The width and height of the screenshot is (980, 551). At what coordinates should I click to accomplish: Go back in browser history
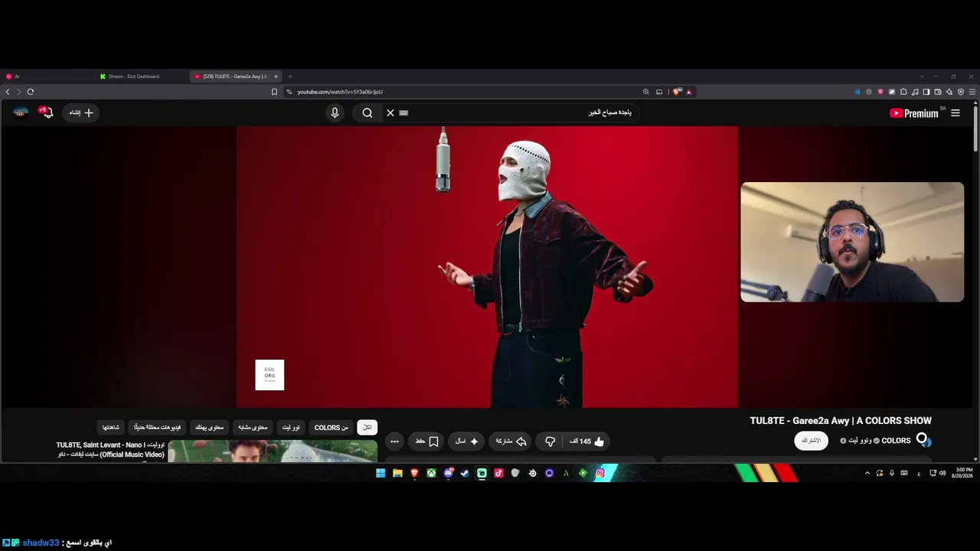coord(8,92)
